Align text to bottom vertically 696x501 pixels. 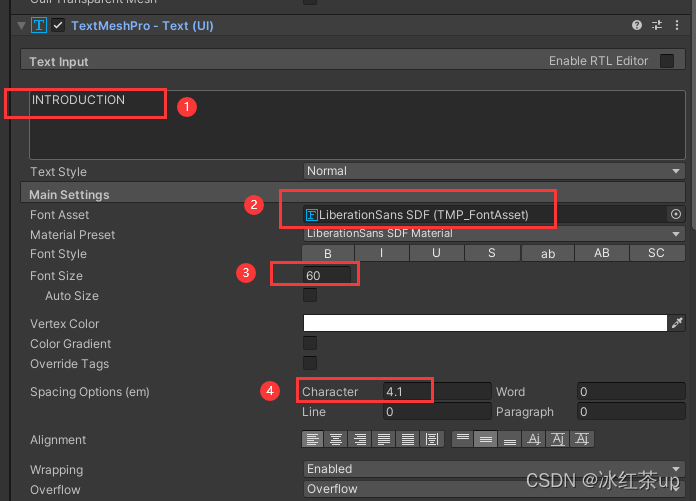point(510,439)
